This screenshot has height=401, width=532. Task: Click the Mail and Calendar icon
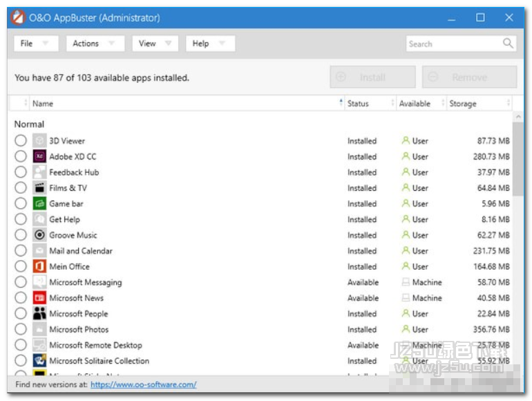coord(39,250)
